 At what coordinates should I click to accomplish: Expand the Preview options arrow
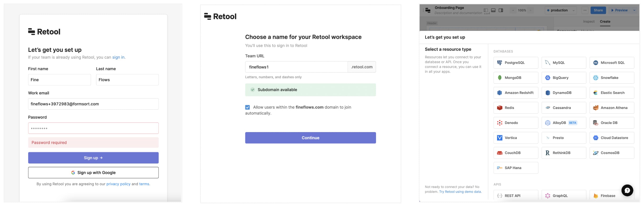click(634, 10)
